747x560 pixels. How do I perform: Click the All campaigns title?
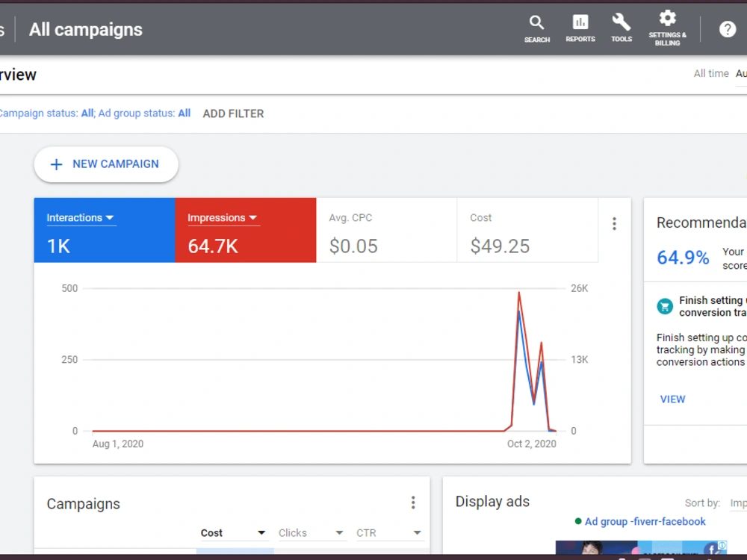[86, 30]
